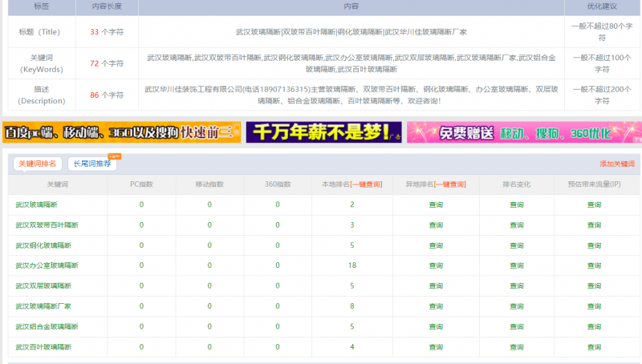The image size is (642, 364).
Task: Click the 武汉双层玻璃隔断 keyword
Action: click(43, 285)
